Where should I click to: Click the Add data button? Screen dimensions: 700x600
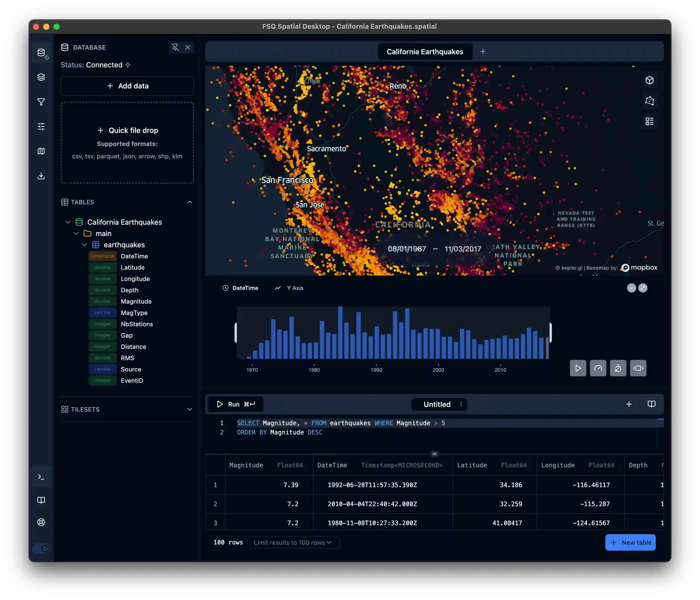click(x=127, y=86)
